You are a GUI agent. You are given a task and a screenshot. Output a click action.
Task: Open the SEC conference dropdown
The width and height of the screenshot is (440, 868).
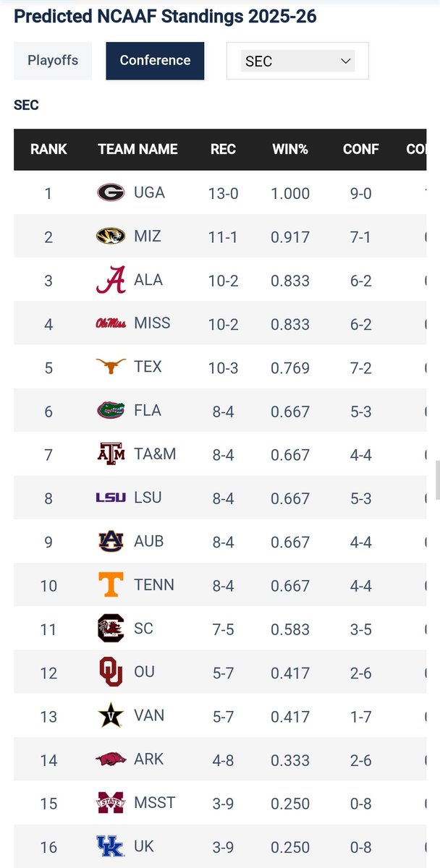297,61
